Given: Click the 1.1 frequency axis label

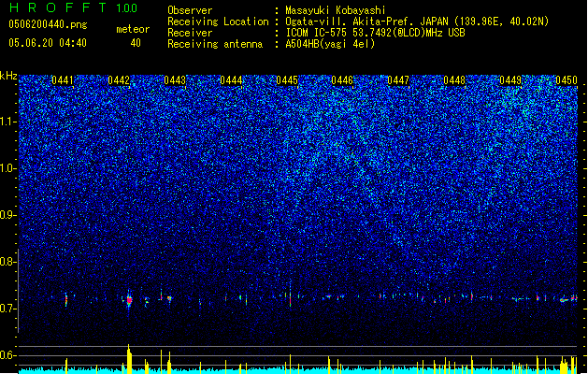Looking at the screenshot, I should click(x=7, y=122).
